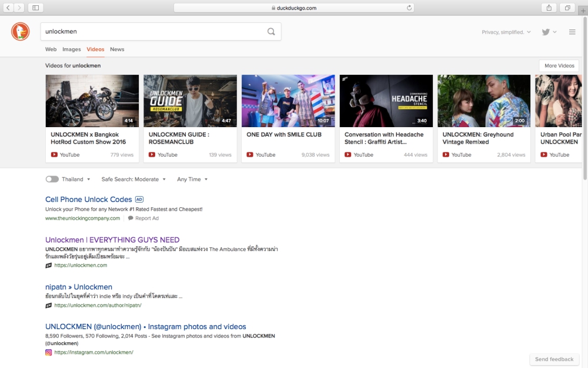Click the More Videos button
This screenshot has height=368, width=588.
[559, 66]
